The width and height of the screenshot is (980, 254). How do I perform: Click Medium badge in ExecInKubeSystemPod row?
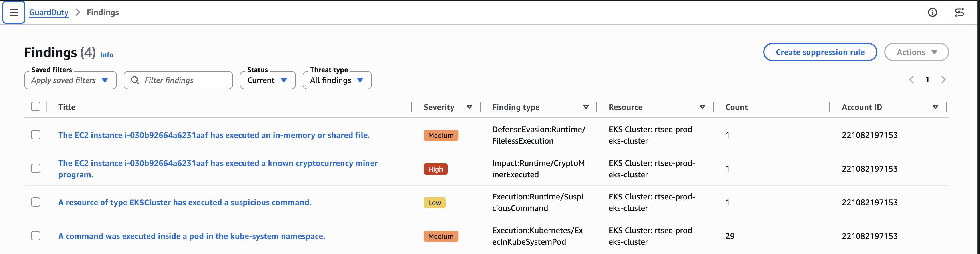[441, 236]
